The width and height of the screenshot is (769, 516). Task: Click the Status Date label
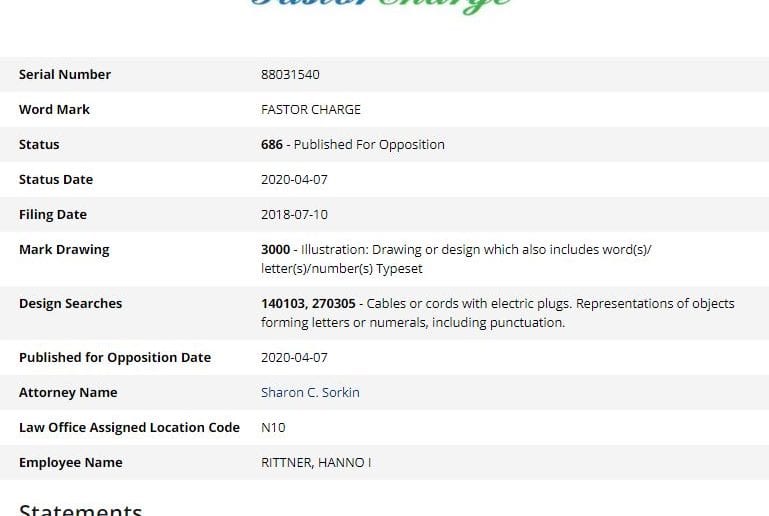tap(56, 180)
